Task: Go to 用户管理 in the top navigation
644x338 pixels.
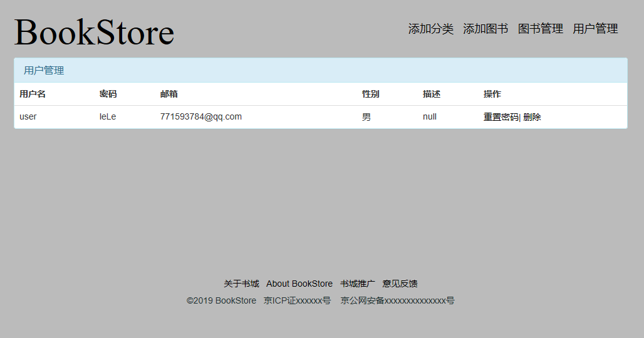Action: click(x=595, y=29)
